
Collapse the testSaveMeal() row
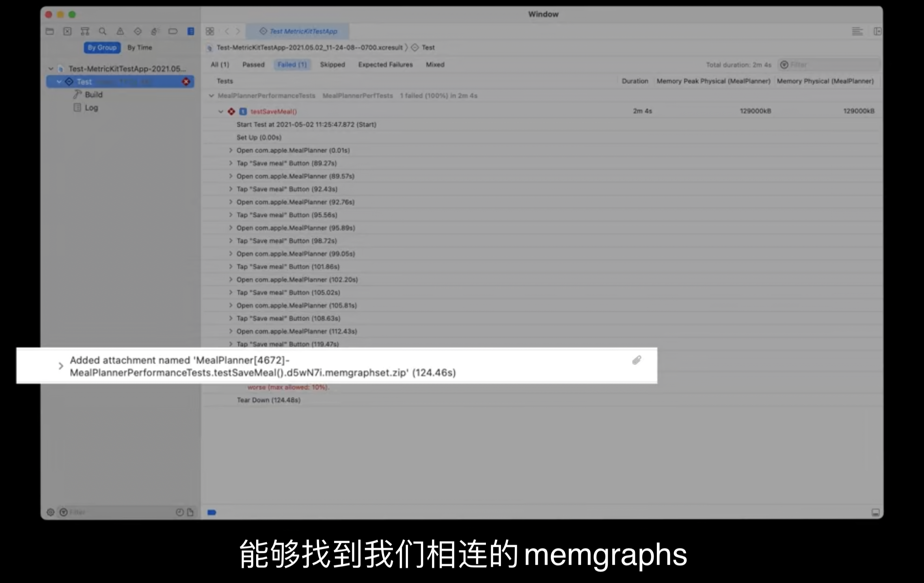pos(221,111)
